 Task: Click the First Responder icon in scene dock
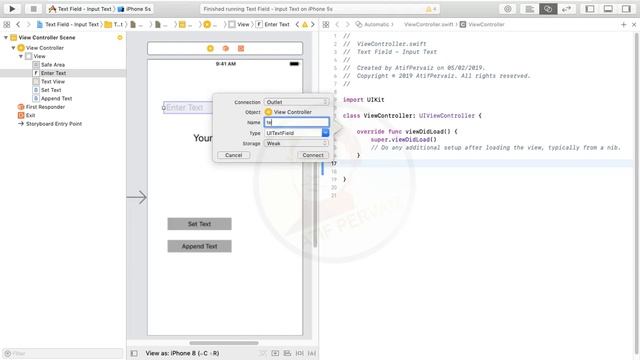click(x=225, y=49)
